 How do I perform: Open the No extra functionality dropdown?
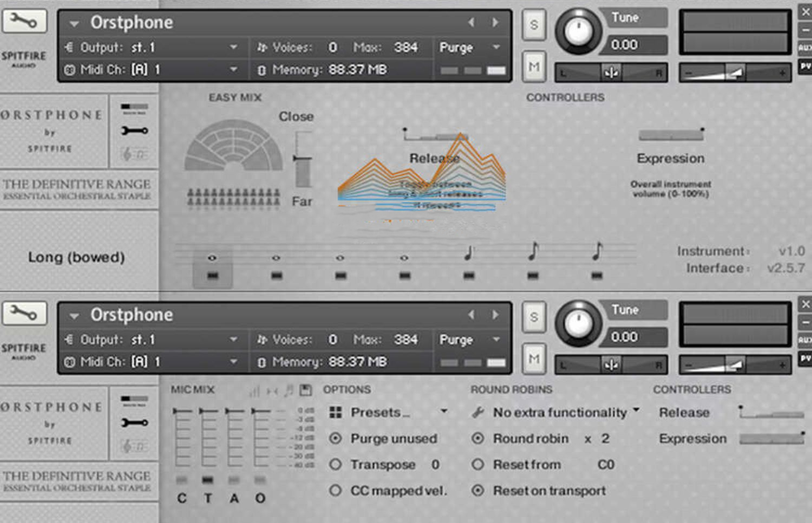pos(636,410)
